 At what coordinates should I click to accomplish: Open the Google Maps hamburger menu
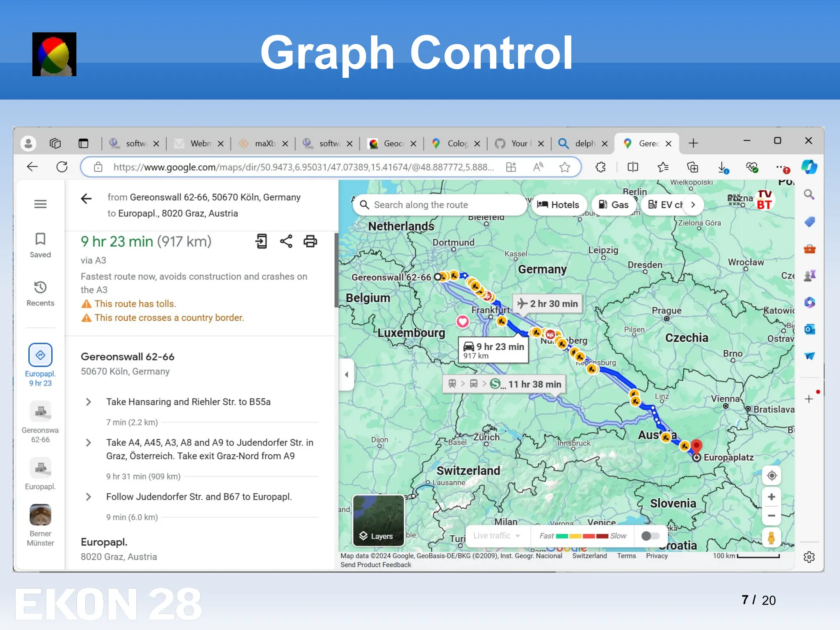point(40,204)
